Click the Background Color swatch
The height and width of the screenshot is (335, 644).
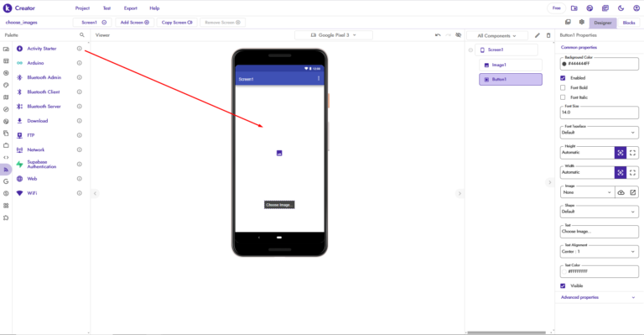coord(564,64)
